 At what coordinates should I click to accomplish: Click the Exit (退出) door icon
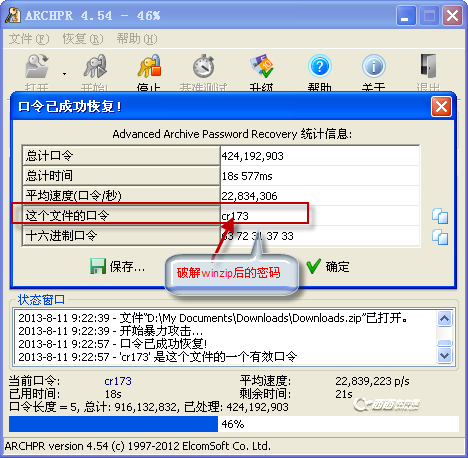tap(428, 66)
